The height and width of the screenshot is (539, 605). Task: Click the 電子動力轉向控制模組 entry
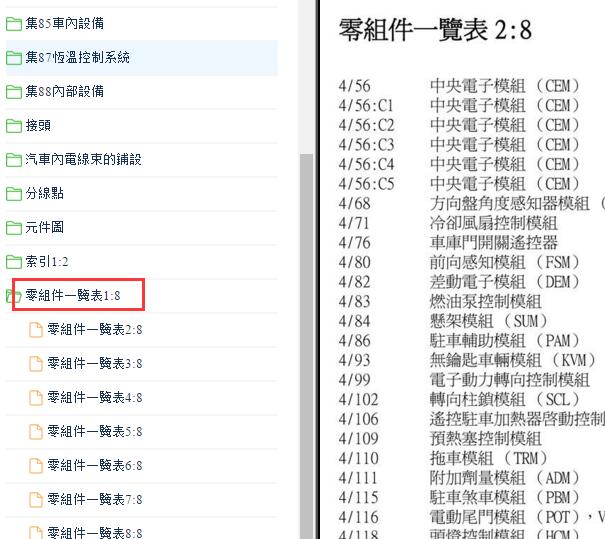coord(510,380)
